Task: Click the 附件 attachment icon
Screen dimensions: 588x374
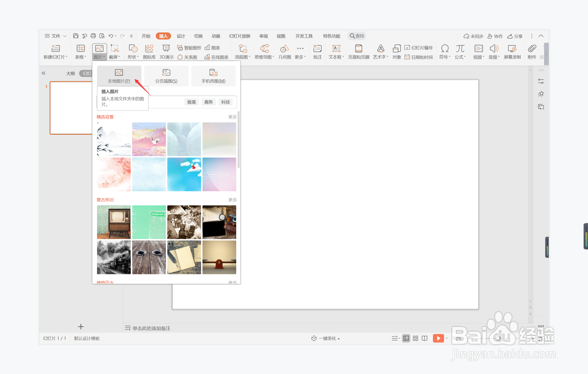Action: (532, 52)
